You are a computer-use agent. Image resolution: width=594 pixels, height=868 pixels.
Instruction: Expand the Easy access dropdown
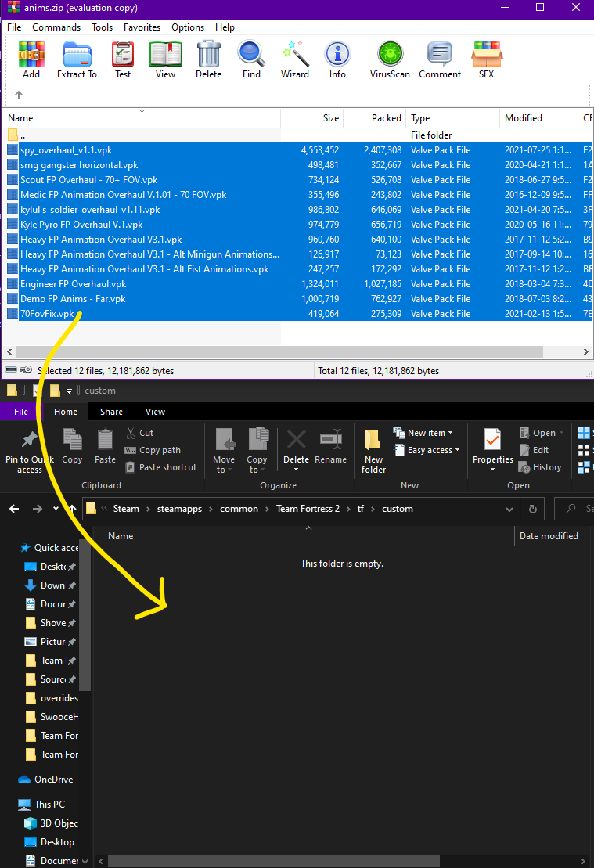tap(433, 450)
